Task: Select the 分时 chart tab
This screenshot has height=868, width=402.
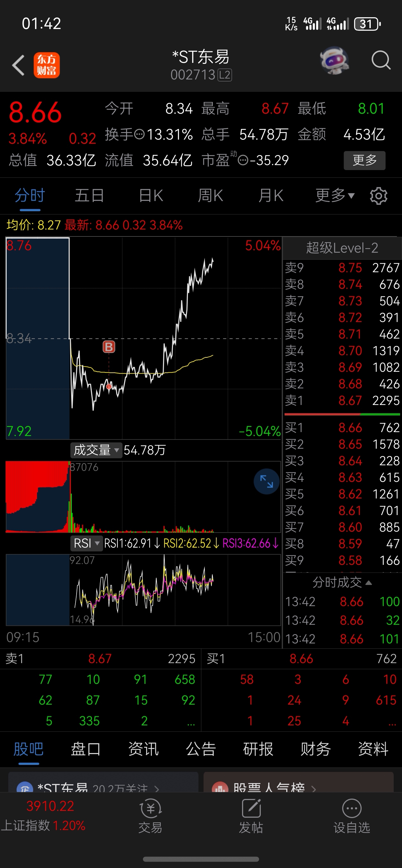Action: point(30,195)
